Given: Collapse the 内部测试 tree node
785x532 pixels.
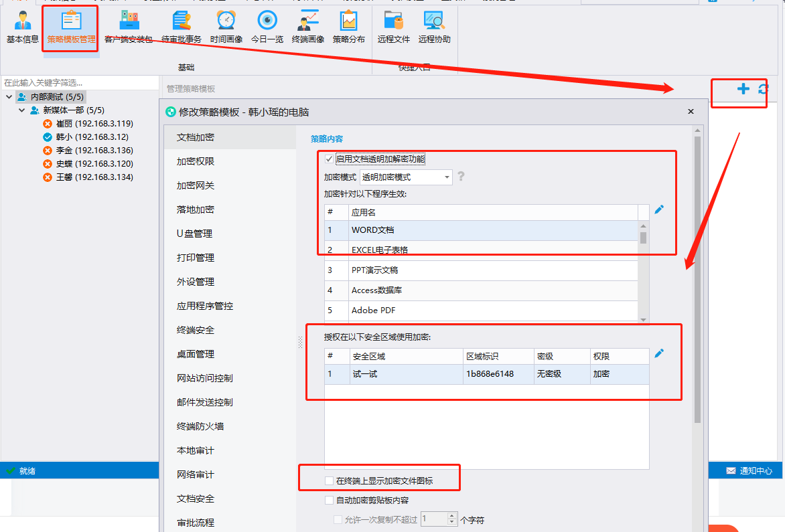Looking at the screenshot, I should tap(9, 96).
